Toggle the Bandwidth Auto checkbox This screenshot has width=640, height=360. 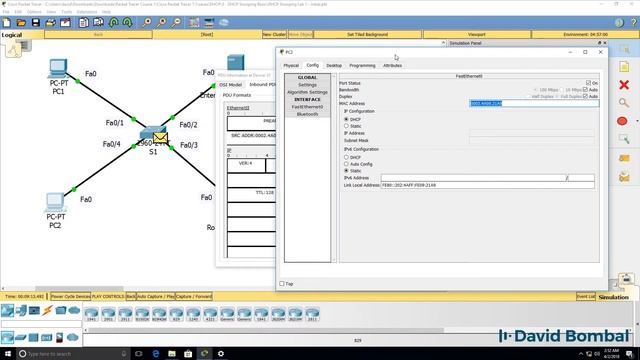point(585,89)
